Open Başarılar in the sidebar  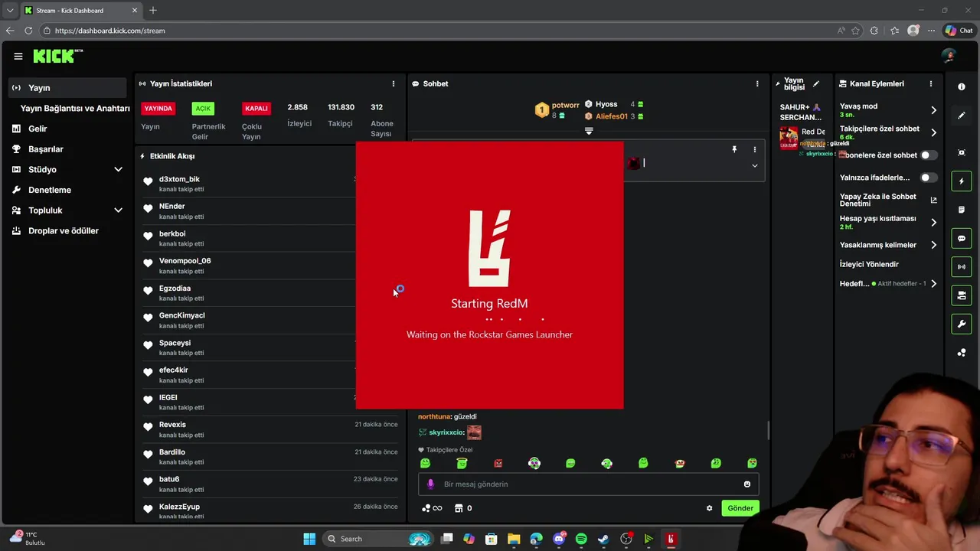tap(46, 149)
